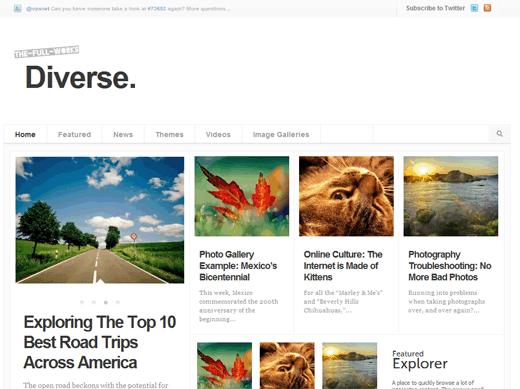520x389 pixels.
Task: Select the active third slider dot
Action: click(x=106, y=302)
